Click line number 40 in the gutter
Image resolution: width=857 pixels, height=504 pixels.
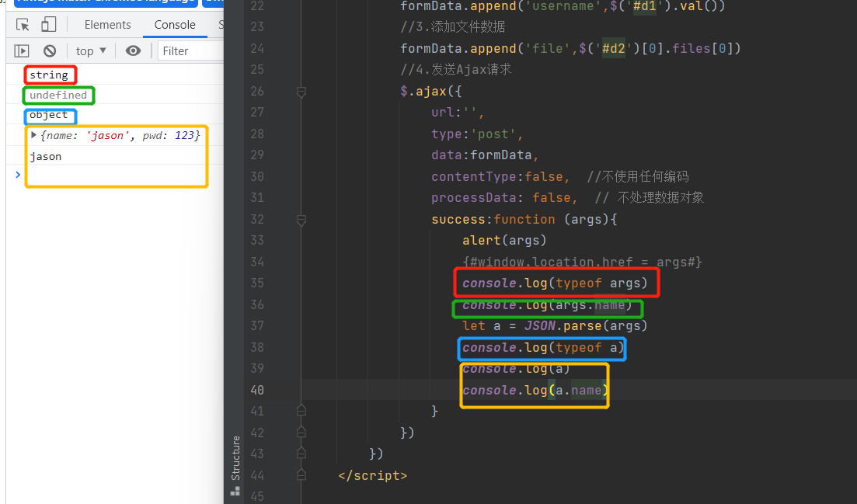[257, 390]
